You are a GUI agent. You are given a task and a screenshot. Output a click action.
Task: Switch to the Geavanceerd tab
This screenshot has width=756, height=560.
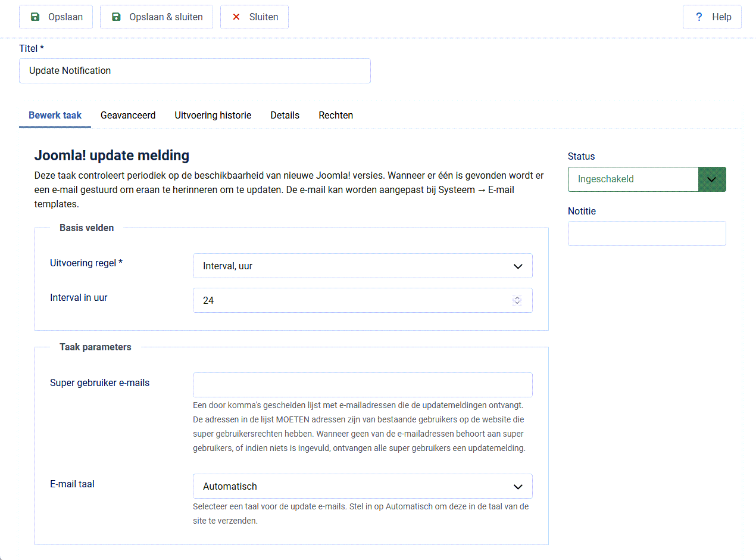point(128,116)
